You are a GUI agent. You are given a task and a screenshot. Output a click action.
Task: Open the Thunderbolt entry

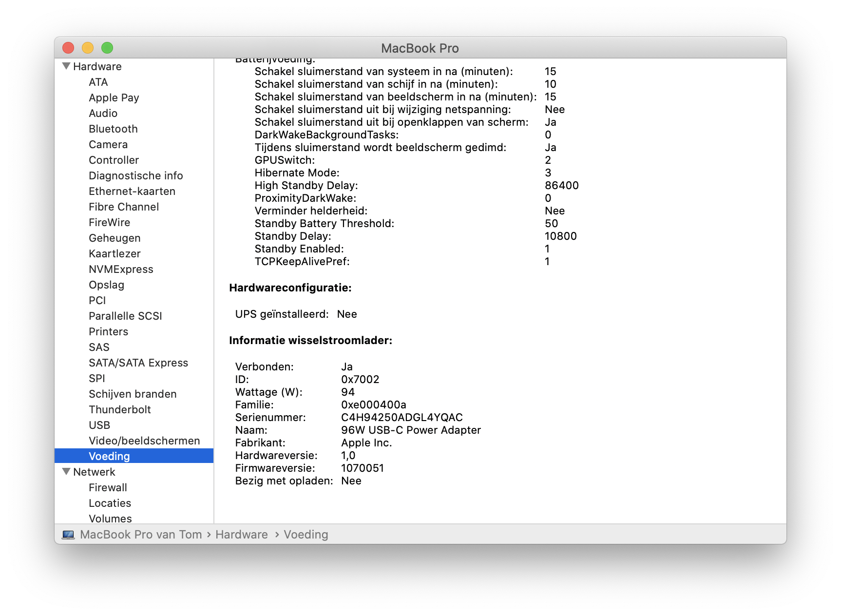click(x=120, y=409)
